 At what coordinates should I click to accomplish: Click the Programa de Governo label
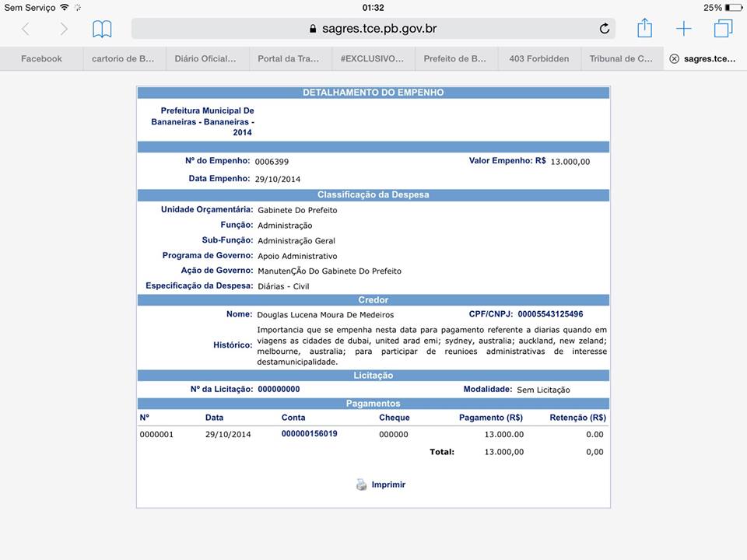tap(208, 255)
